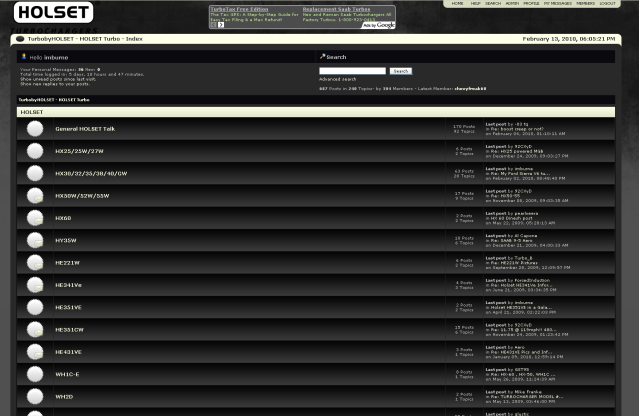The image size is (639, 416).
Task: Open the HE341Ve board
Action: (68, 285)
